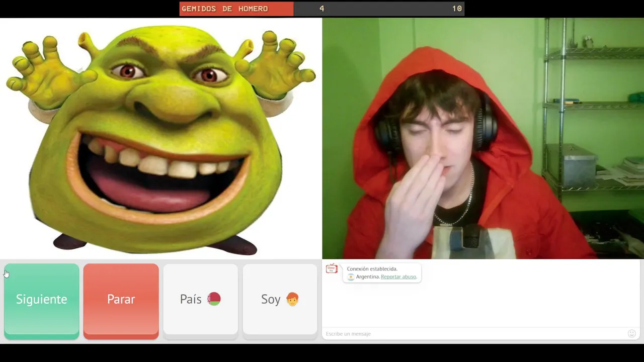644x362 pixels.
Task: Click the Shrek webcam image
Action: coord(161,138)
